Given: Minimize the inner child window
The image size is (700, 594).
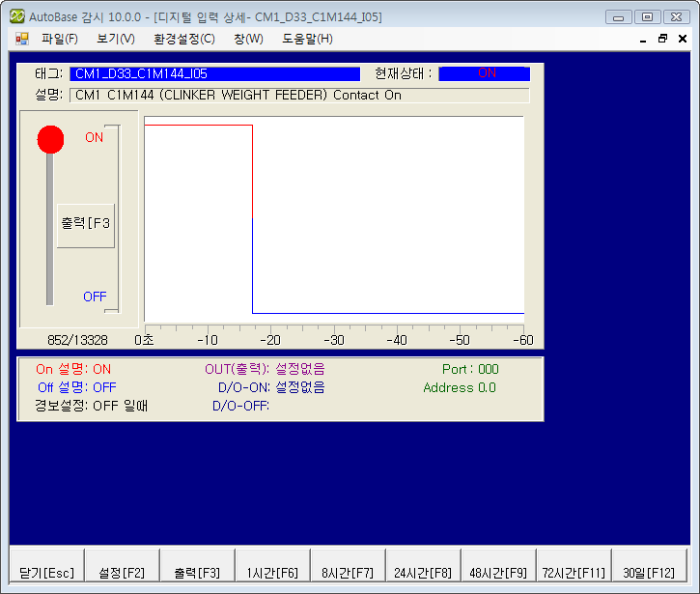Looking at the screenshot, I should pos(643,40).
